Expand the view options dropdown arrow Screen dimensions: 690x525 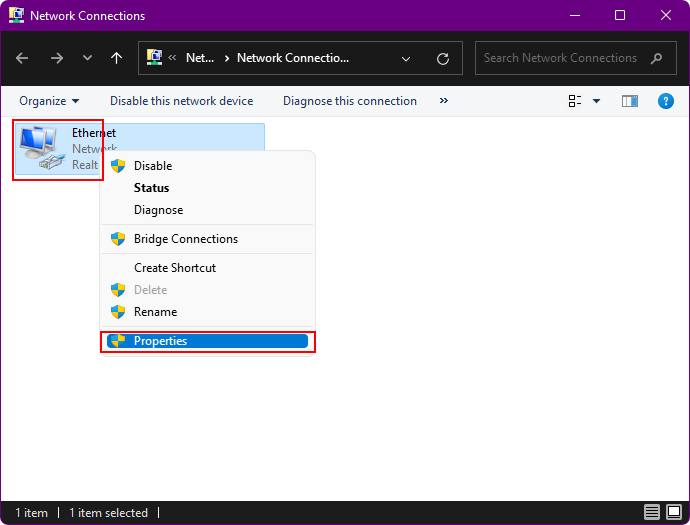pos(597,101)
